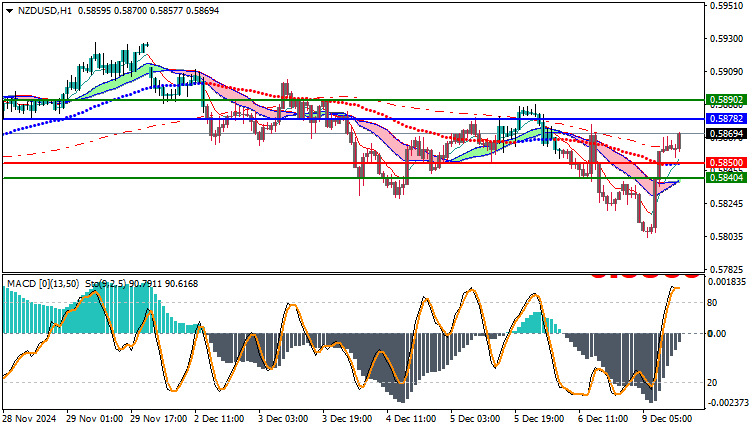
Task: Open the chart menu triangle beside NZDUSD,H1
Action: click(x=10, y=11)
